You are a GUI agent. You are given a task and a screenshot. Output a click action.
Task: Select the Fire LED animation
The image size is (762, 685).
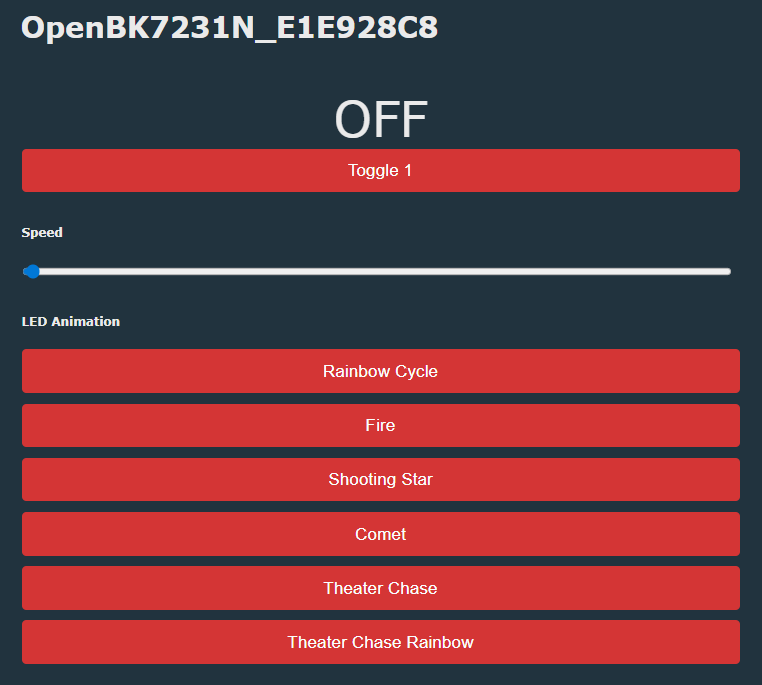(x=381, y=426)
